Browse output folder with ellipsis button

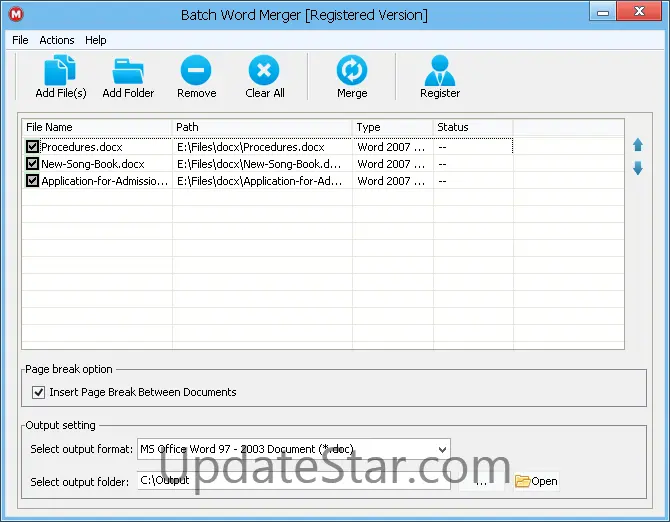click(x=482, y=481)
